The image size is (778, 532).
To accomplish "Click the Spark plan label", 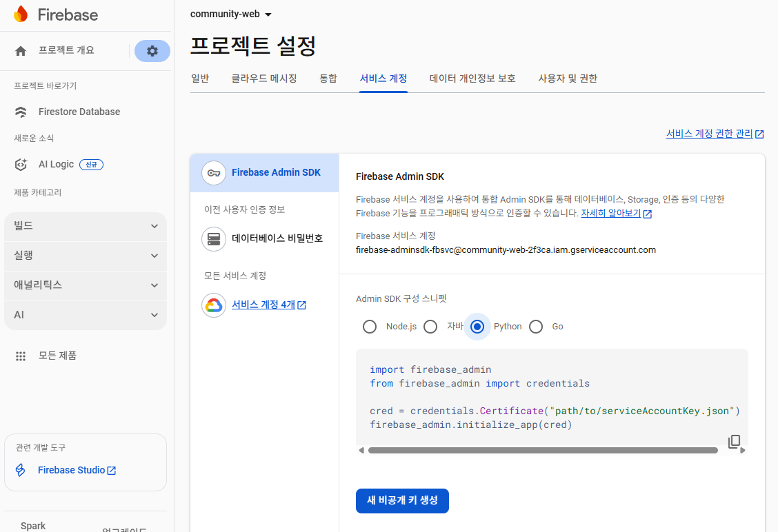I will pos(33,526).
